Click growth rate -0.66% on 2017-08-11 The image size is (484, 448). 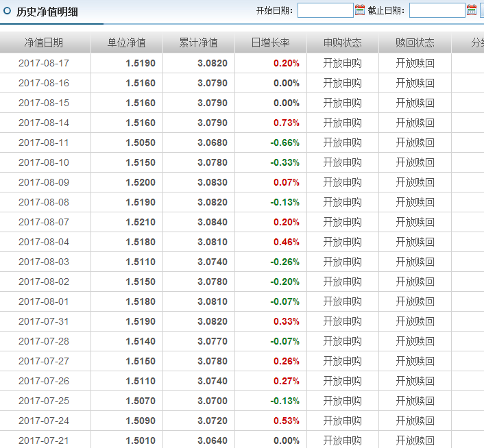click(x=285, y=142)
